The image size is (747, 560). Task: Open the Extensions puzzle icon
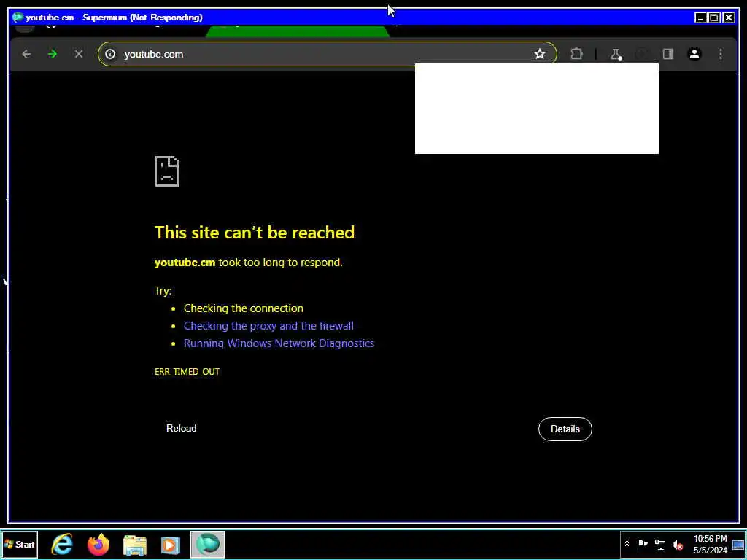[x=576, y=54]
